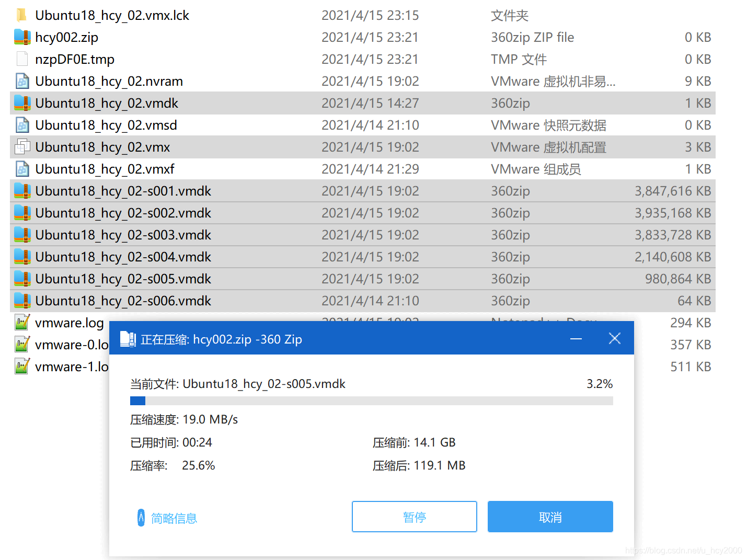
Task: Click the s001.vmdk file icon
Action: click(x=22, y=191)
